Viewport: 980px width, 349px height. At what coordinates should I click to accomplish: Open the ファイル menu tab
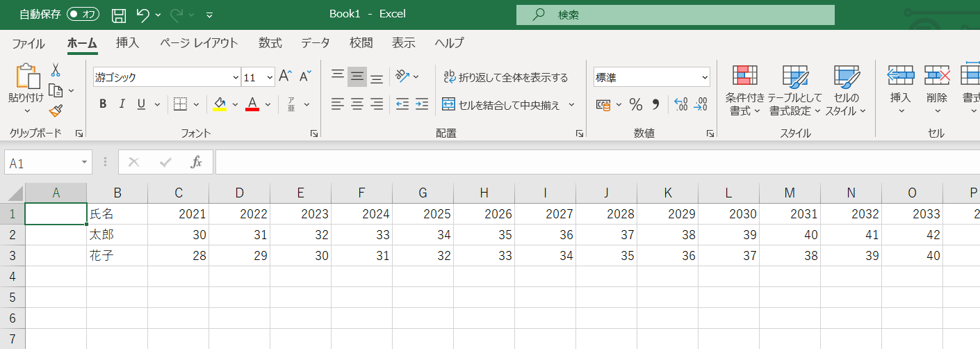tap(28, 43)
